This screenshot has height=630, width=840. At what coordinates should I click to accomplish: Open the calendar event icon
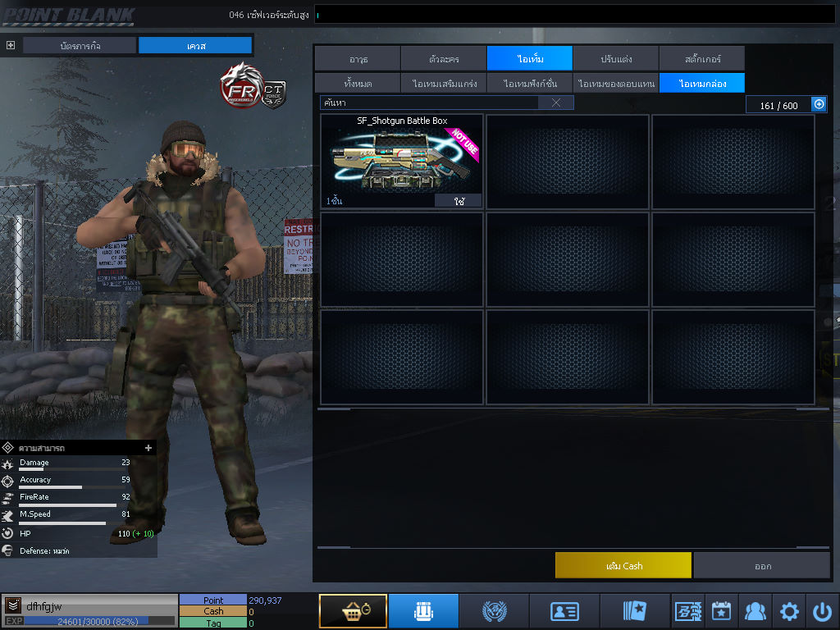coord(721,611)
